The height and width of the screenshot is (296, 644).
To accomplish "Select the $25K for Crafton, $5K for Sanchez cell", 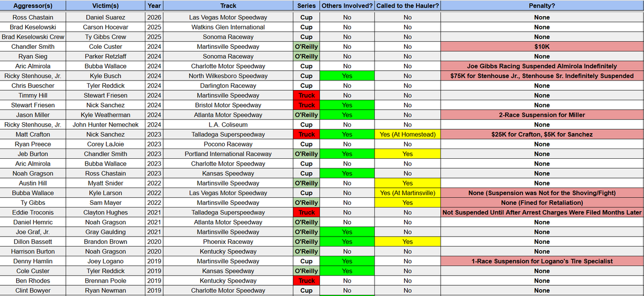I will point(542,135).
